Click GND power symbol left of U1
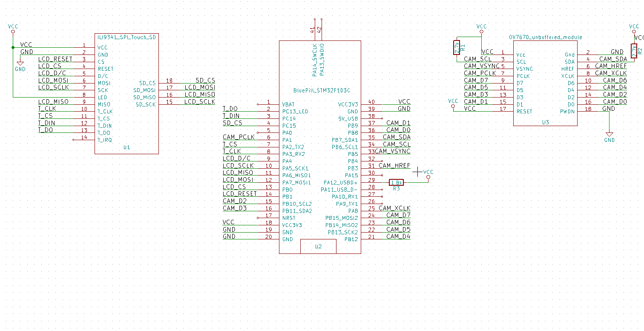644x331 pixels. coord(20,65)
